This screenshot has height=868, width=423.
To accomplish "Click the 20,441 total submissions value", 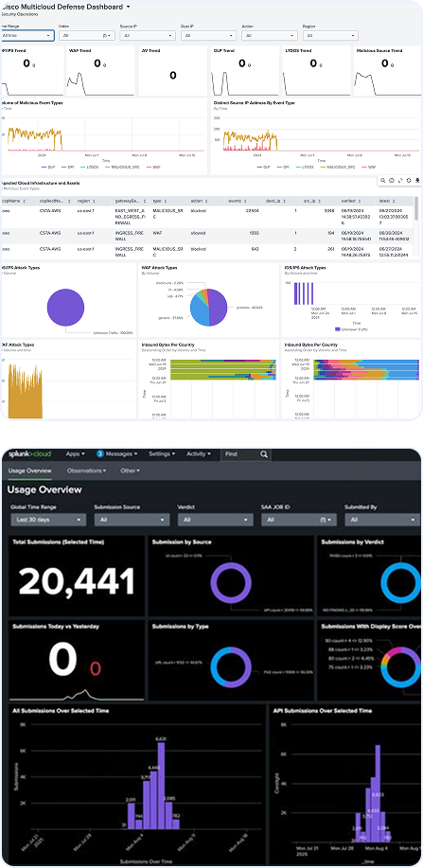I will [x=78, y=582].
